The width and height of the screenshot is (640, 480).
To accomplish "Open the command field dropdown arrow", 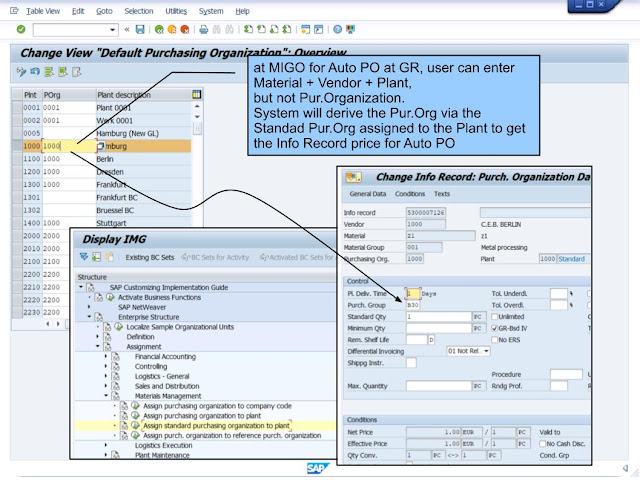I will (112, 30).
